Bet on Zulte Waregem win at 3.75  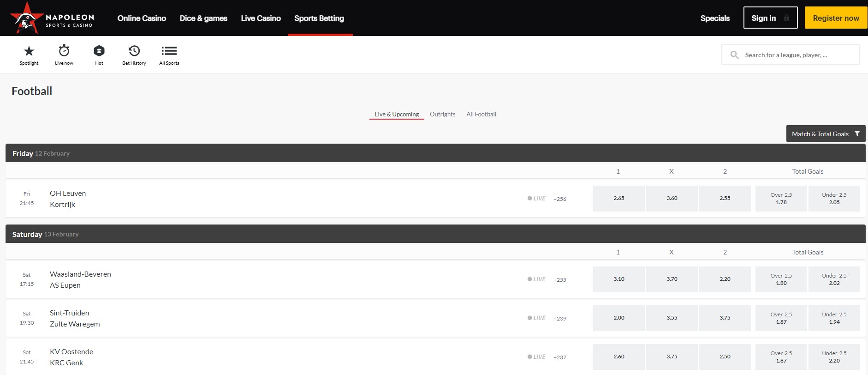(725, 318)
